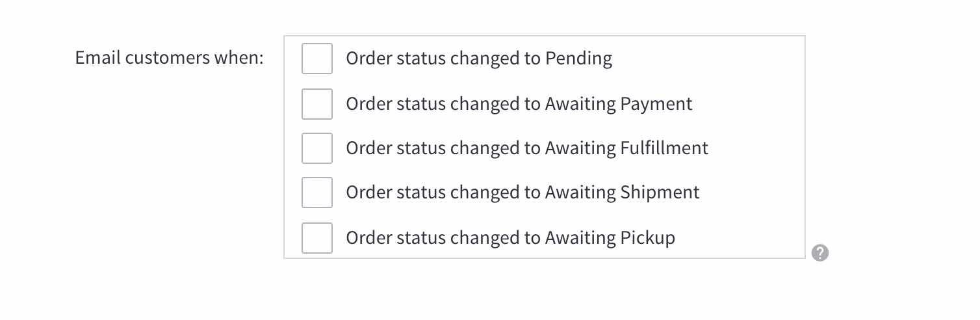Toggle the Awaiting Shipment checkbox
Image resolution: width=980 pixels, height=320 pixels.
[317, 193]
